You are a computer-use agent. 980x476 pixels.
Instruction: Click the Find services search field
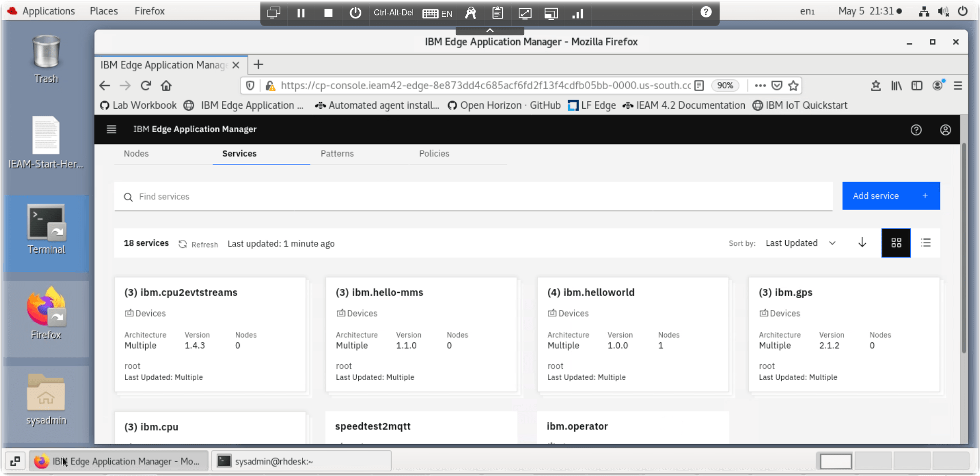click(x=473, y=197)
